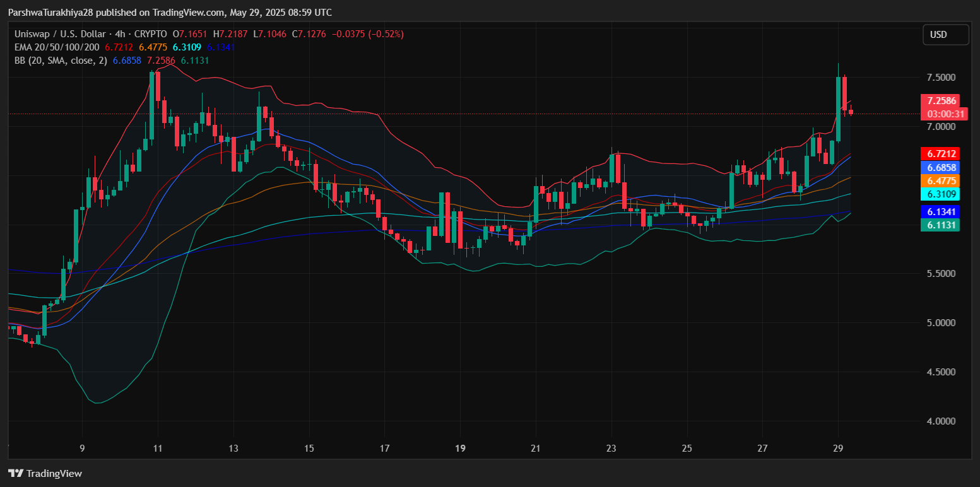Select the red 6.7212 EMA price tag

[x=941, y=154]
